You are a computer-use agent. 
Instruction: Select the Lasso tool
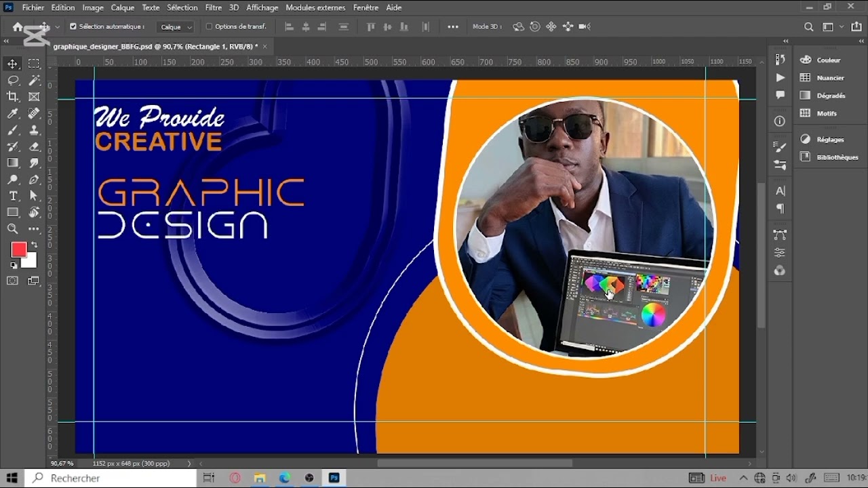(13, 80)
